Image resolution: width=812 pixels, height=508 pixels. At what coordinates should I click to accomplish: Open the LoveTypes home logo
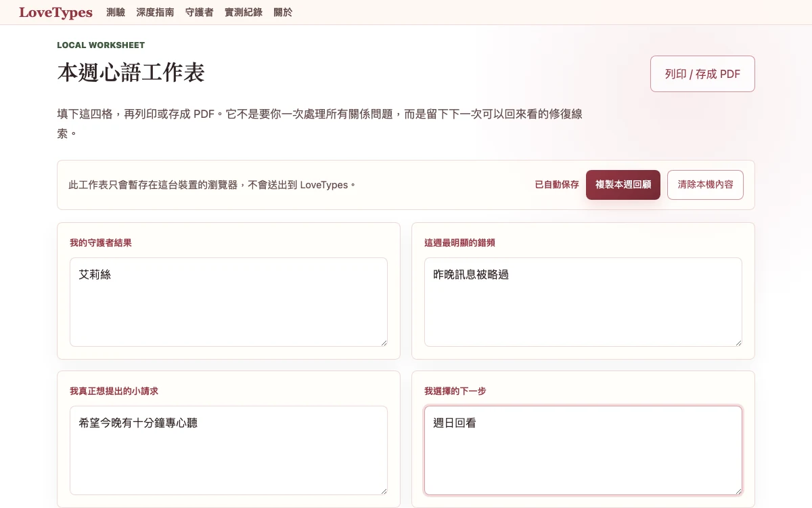point(55,12)
